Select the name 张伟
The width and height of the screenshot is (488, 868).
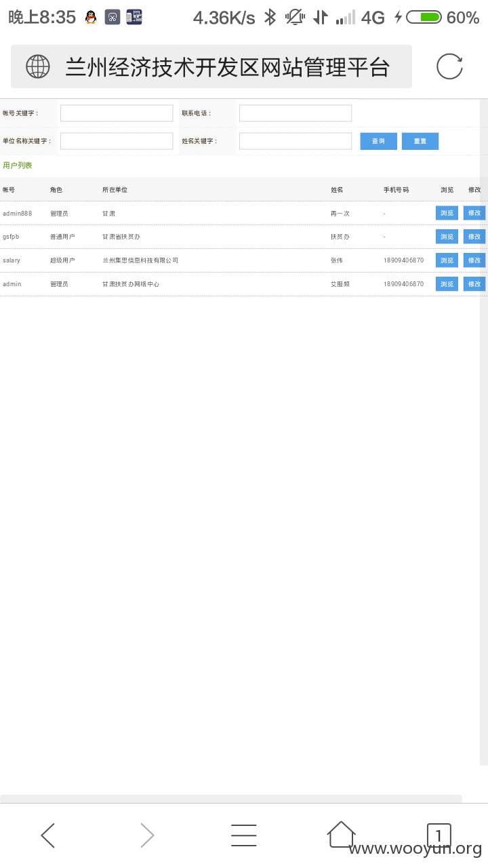[337, 260]
